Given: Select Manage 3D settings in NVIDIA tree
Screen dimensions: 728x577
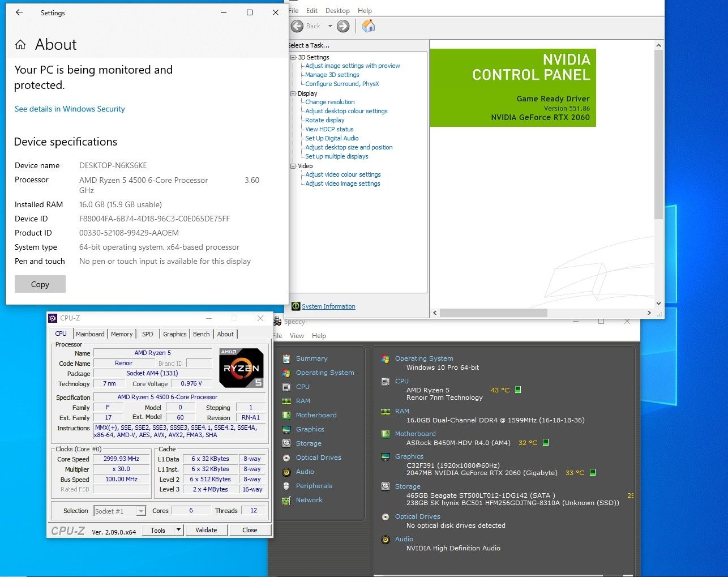Looking at the screenshot, I should coord(332,75).
